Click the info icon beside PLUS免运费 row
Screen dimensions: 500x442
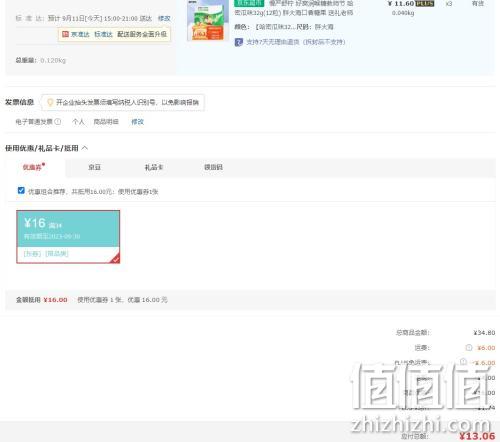point(463,362)
